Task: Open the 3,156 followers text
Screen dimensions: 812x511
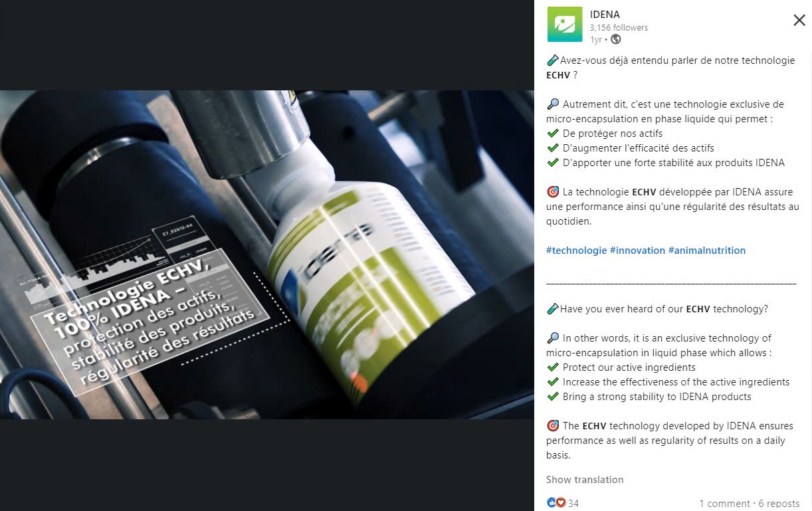Action: [x=619, y=27]
